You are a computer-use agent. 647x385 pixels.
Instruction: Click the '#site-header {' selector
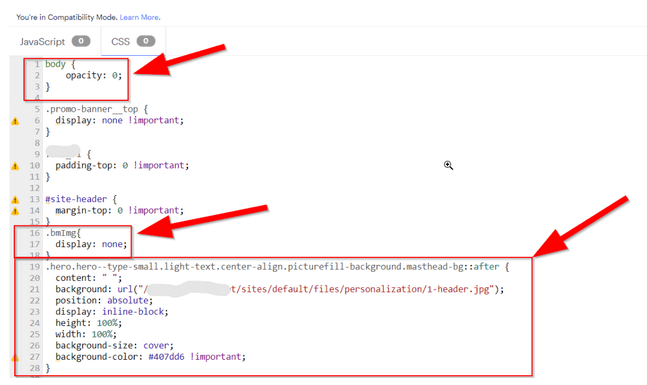click(x=81, y=199)
